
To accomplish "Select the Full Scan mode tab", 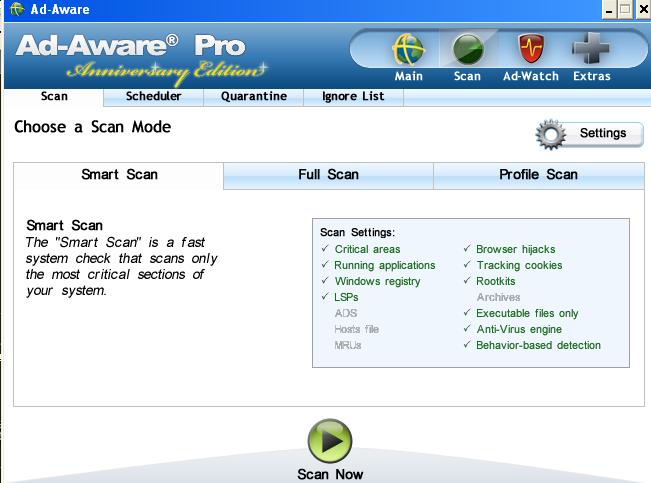I will pos(328,175).
